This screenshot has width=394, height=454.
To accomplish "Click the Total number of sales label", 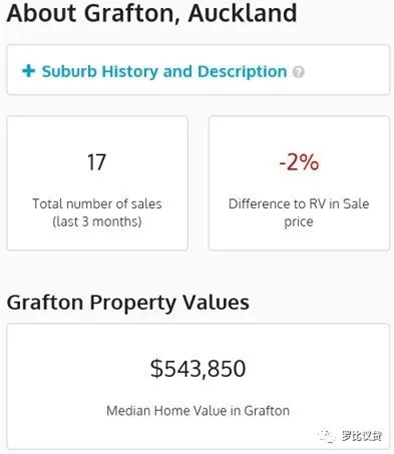I will point(97,204).
